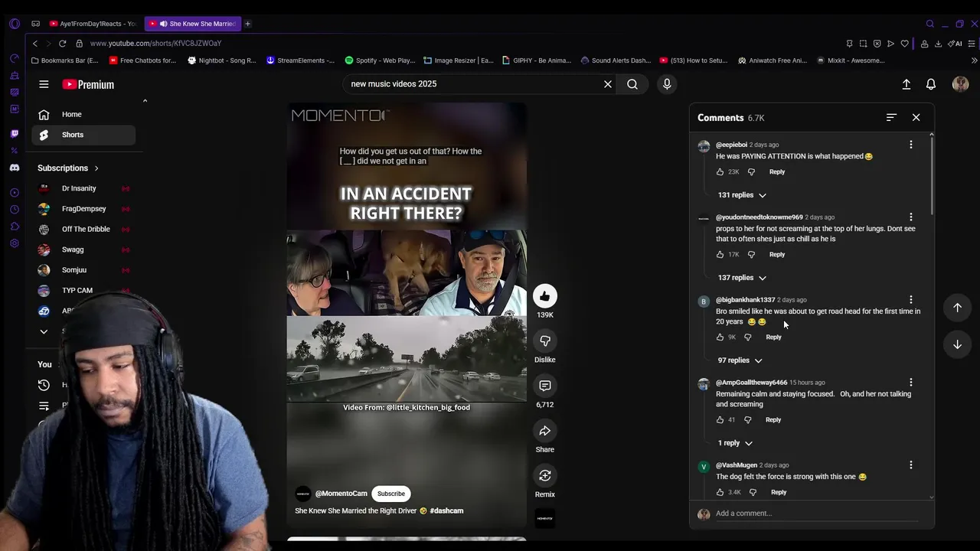Select the She Knew She Married tab

194,24
